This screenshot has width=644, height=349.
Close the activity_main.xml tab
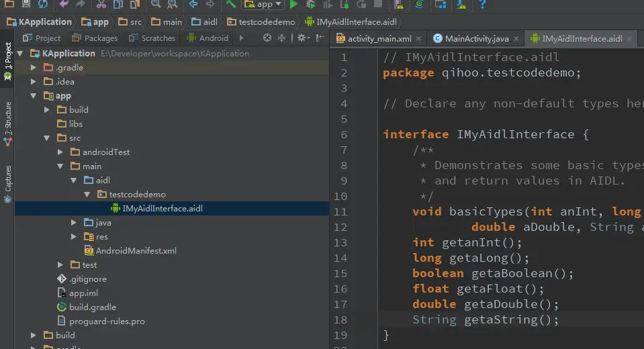point(418,39)
